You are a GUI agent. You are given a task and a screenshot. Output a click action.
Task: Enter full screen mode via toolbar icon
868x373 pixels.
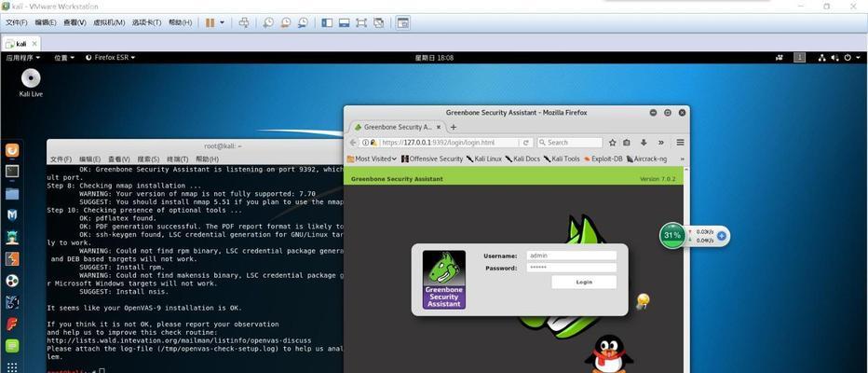[x=361, y=22]
